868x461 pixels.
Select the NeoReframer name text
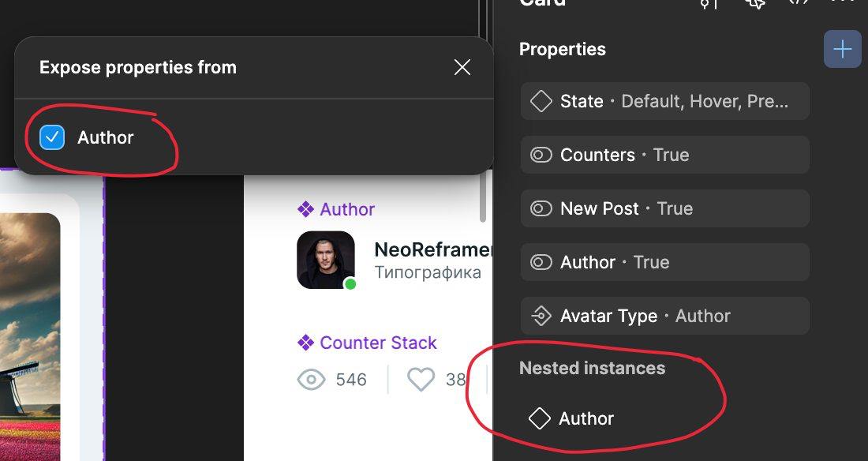(432, 250)
